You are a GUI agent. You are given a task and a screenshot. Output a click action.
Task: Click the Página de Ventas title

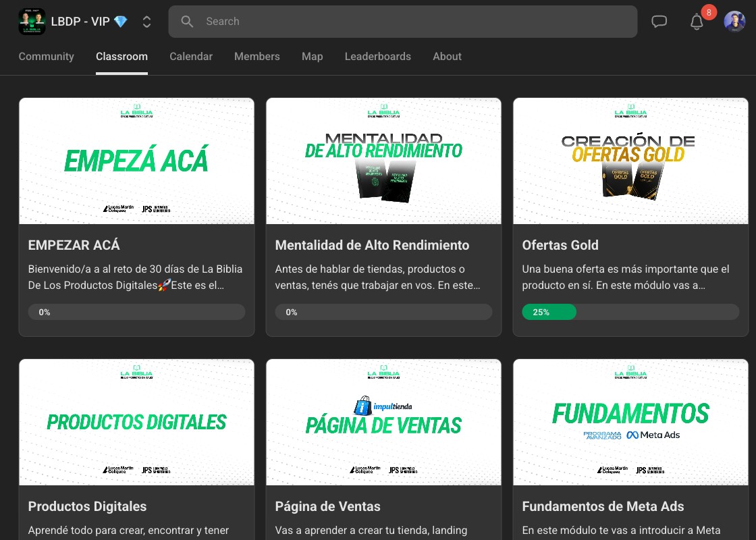coord(328,506)
